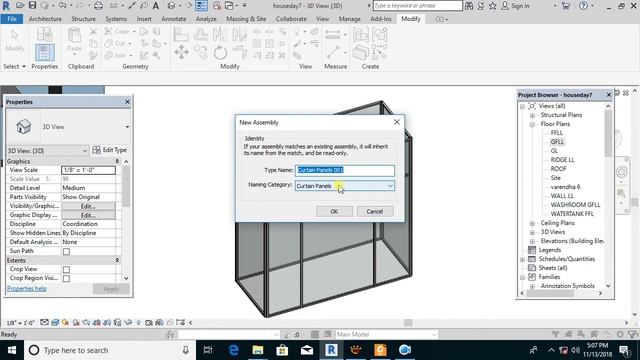Switch to the Manage ribbon tab
The height and width of the screenshot is (360, 640).
pyautogui.click(x=349, y=19)
